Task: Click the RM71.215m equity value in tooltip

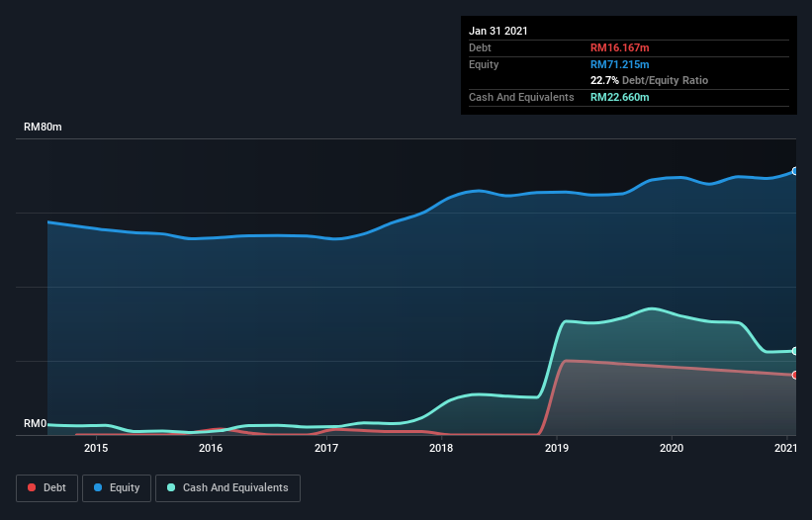Action: tap(620, 64)
